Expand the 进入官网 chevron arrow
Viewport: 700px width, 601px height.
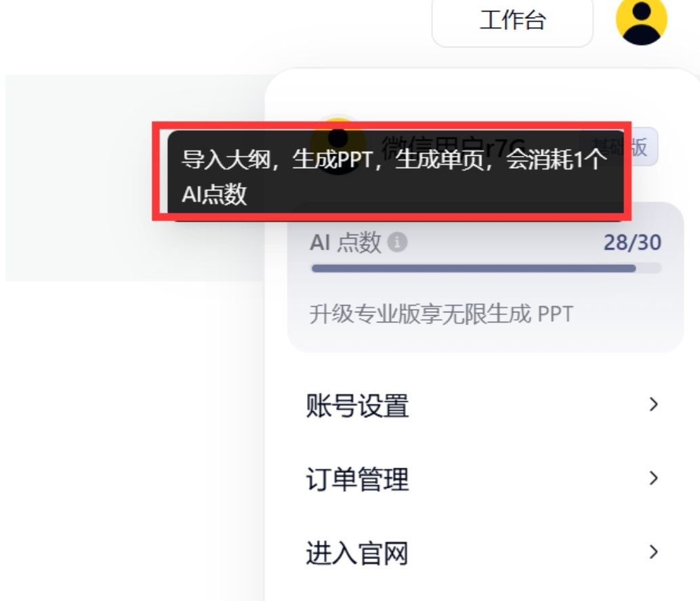tap(653, 552)
